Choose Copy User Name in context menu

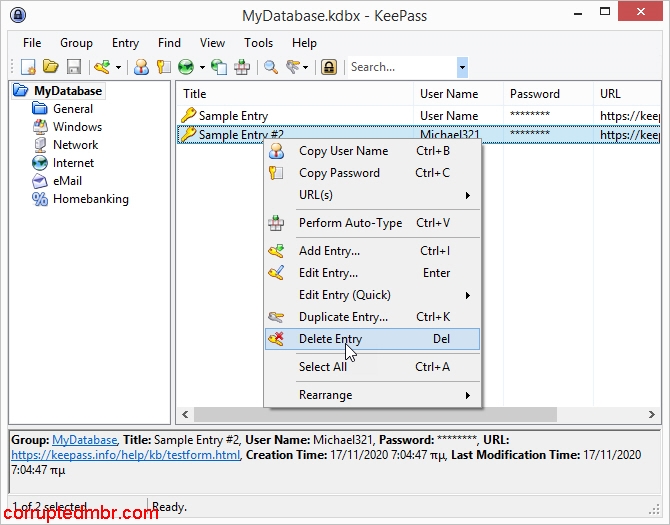(x=372, y=151)
